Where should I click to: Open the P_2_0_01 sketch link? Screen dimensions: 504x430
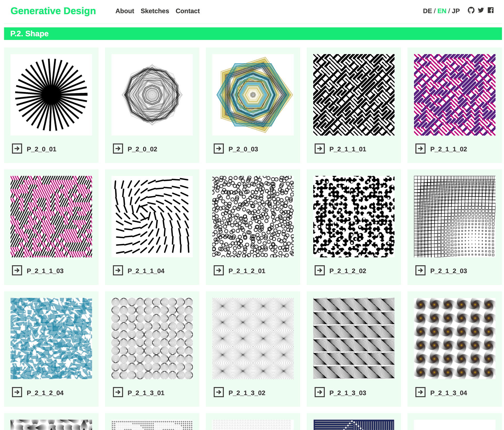coord(41,149)
